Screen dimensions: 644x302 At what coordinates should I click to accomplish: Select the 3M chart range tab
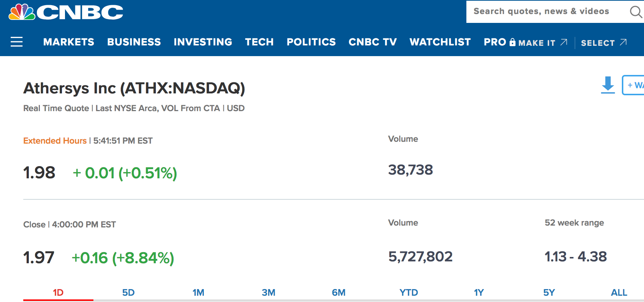tap(268, 293)
